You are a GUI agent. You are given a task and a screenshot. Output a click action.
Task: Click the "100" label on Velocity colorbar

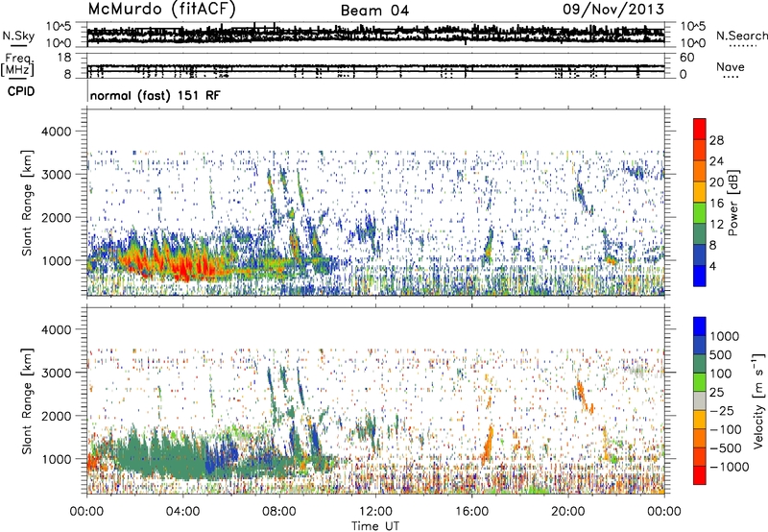[721, 374]
